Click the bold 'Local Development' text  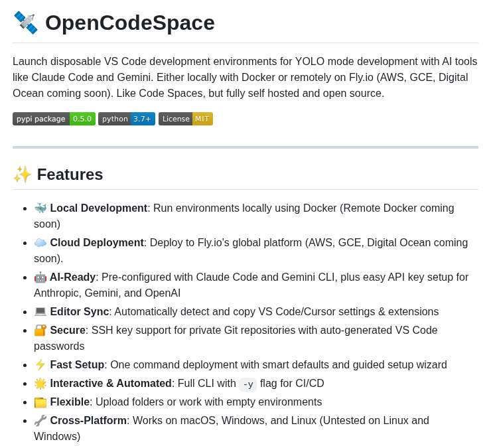click(99, 208)
